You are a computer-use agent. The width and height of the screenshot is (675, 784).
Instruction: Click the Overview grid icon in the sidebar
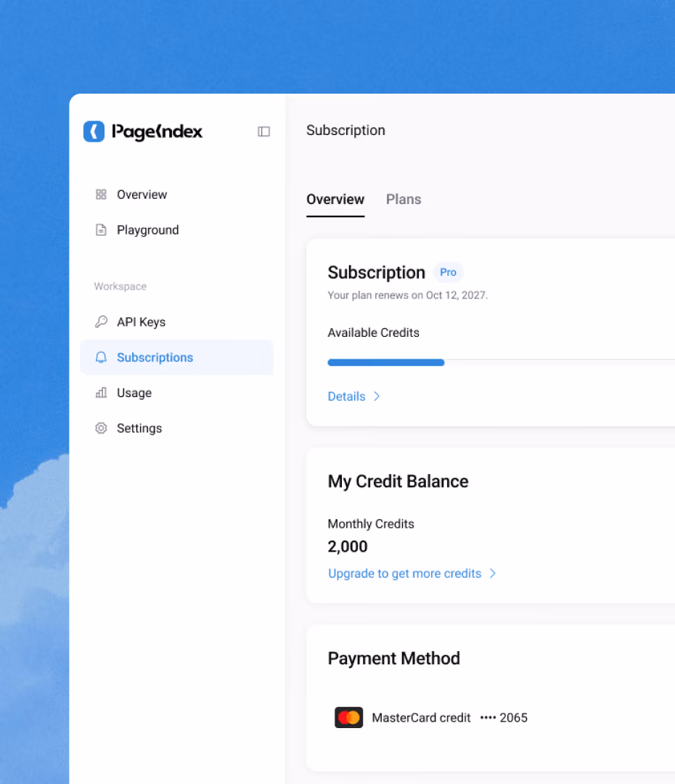[101, 195]
